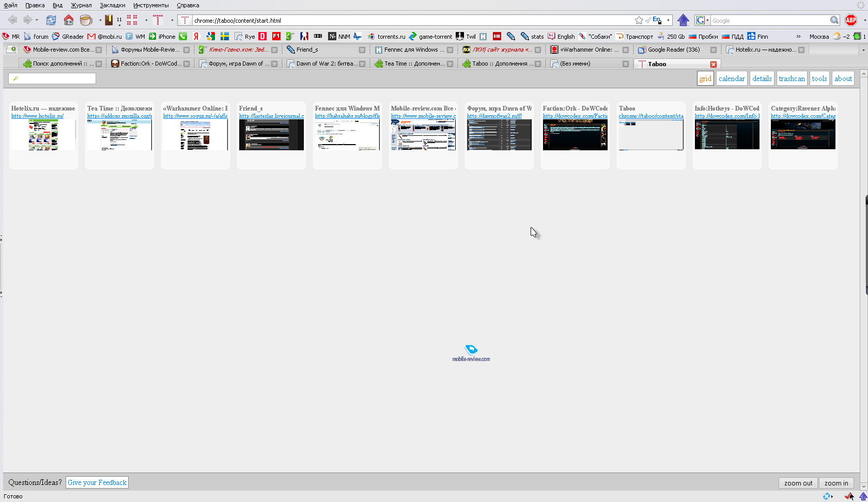This screenshot has height=502, width=868.
Task: Switch to the Google Reader (336) tab
Action: pyautogui.click(x=677, y=50)
